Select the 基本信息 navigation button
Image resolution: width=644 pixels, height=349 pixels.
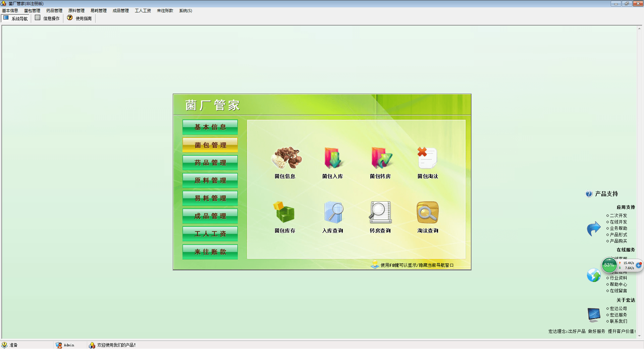(210, 127)
